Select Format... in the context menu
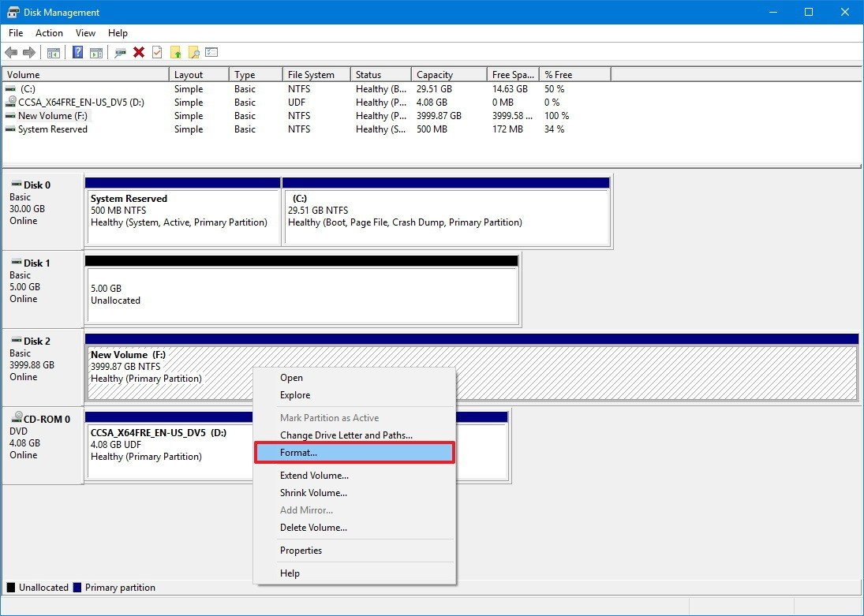 point(354,453)
